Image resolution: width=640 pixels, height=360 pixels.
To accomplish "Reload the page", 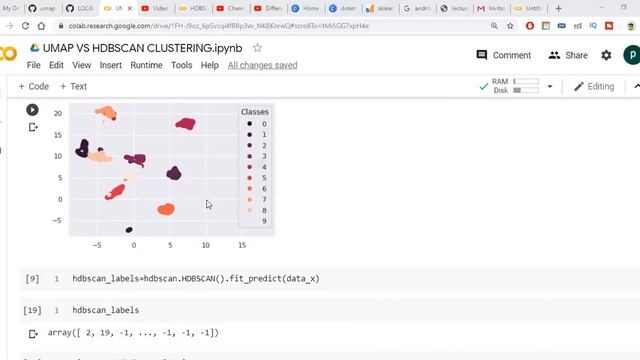I will click(x=25, y=26).
